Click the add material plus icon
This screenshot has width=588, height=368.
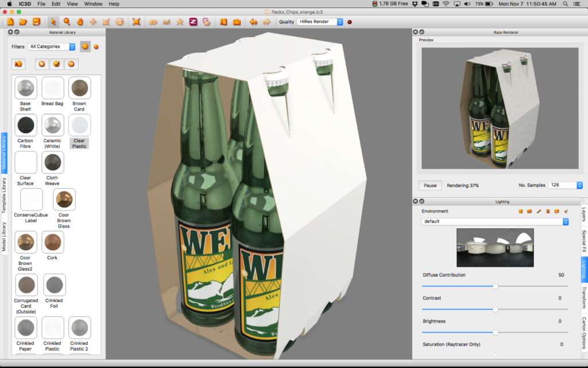point(41,64)
